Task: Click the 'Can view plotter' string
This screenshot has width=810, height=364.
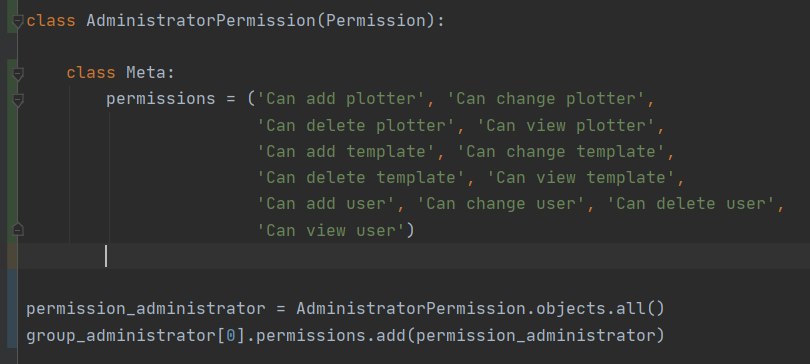Action: [x=567, y=125]
